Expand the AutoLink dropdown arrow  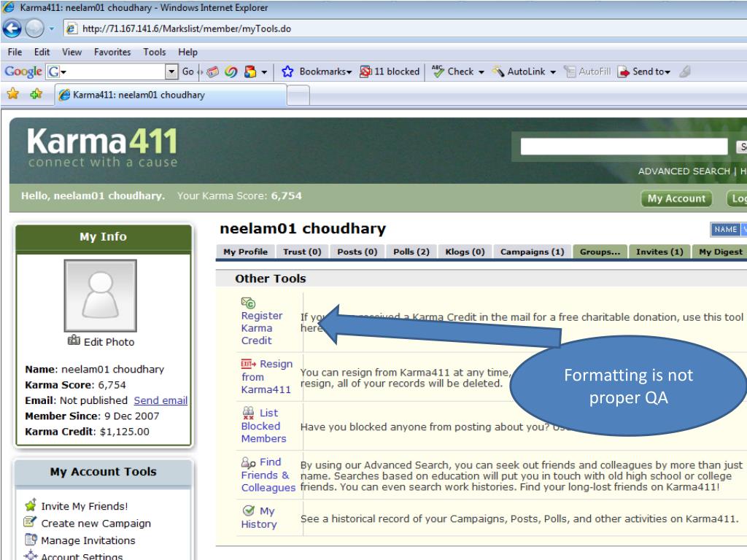pos(553,72)
